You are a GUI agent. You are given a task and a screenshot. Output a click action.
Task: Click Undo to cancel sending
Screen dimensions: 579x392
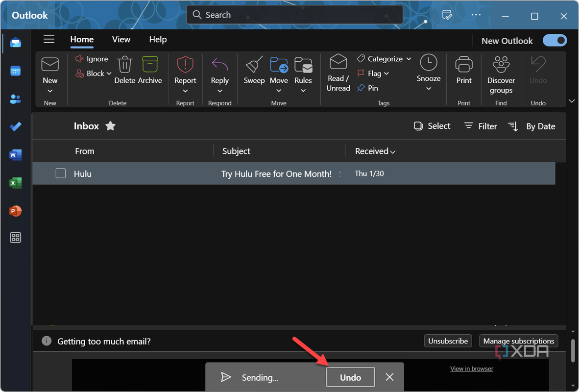click(x=350, y=377)
